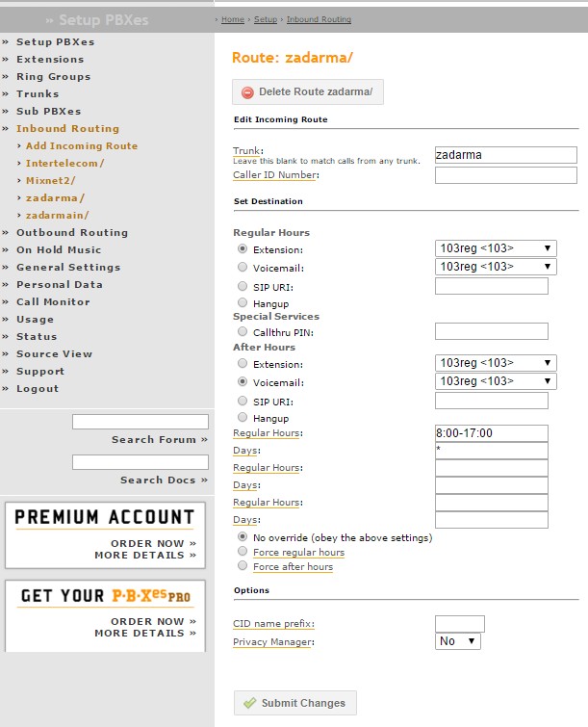This screenshot has height=727, width=588.
Task: Click Add Incoming Route link
Action: [x=82, y=146]
